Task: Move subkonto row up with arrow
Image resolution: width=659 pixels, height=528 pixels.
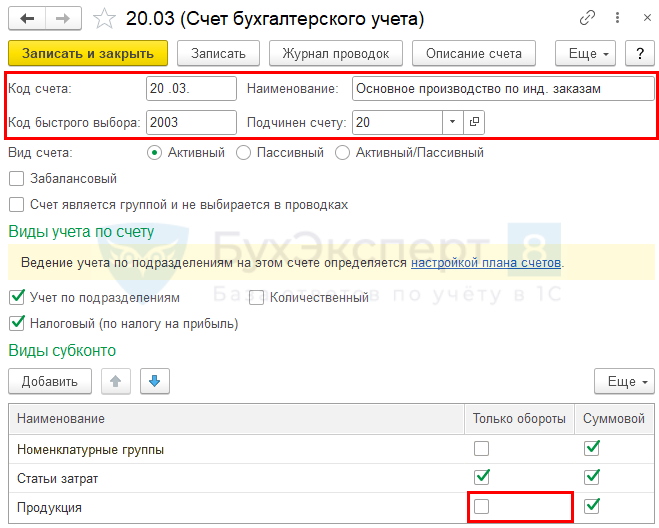Action: [116, 381]
